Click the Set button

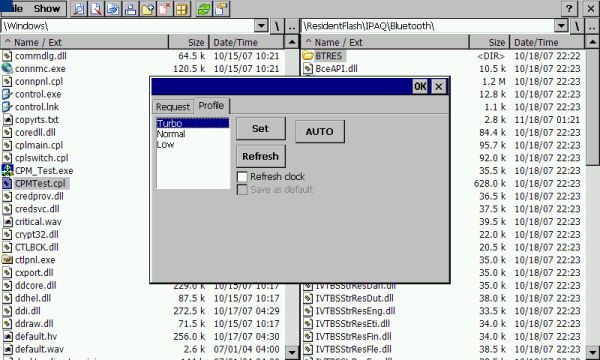tap(261, 129)
